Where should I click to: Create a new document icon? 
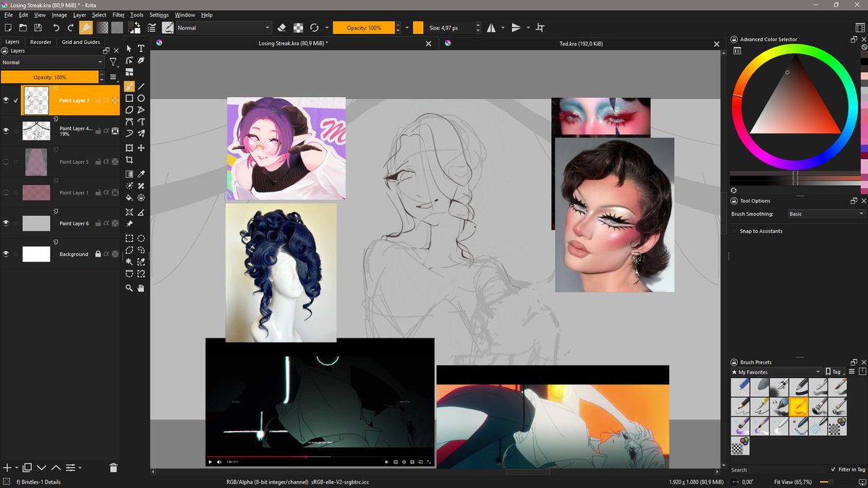click(8, 27)
